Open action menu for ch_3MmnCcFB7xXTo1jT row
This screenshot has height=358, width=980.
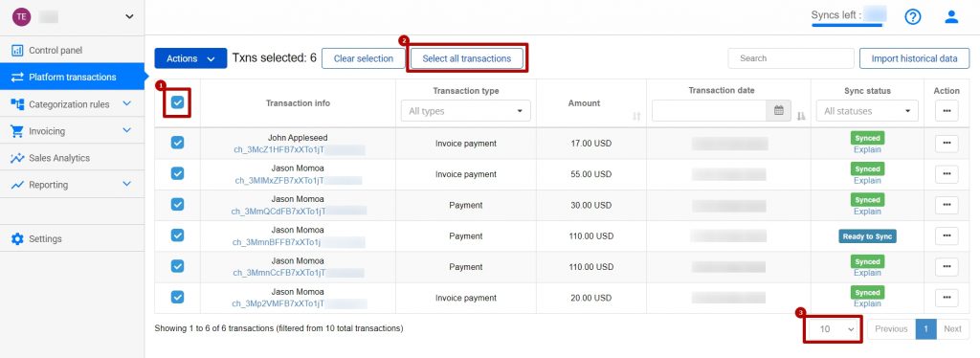tap(947, 267)
